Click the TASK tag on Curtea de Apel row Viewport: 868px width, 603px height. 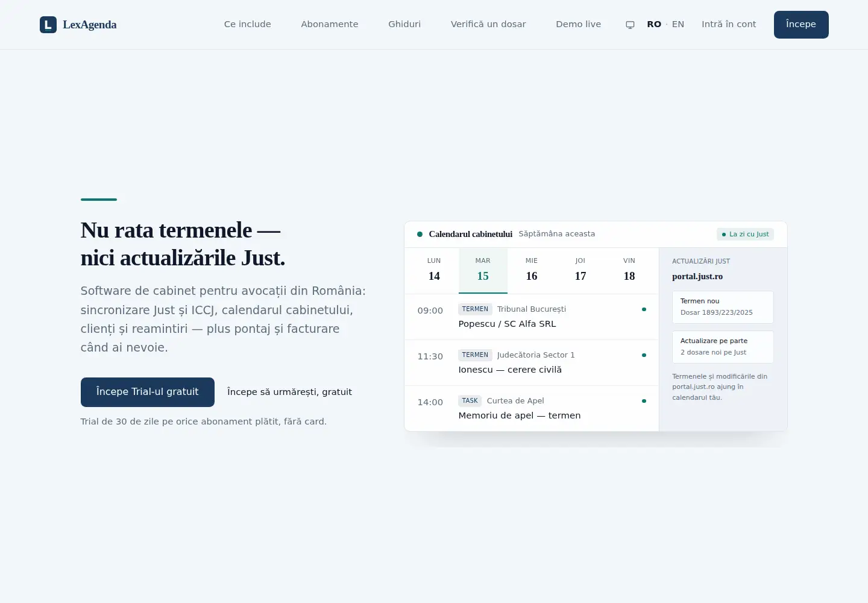click(470, 400)
